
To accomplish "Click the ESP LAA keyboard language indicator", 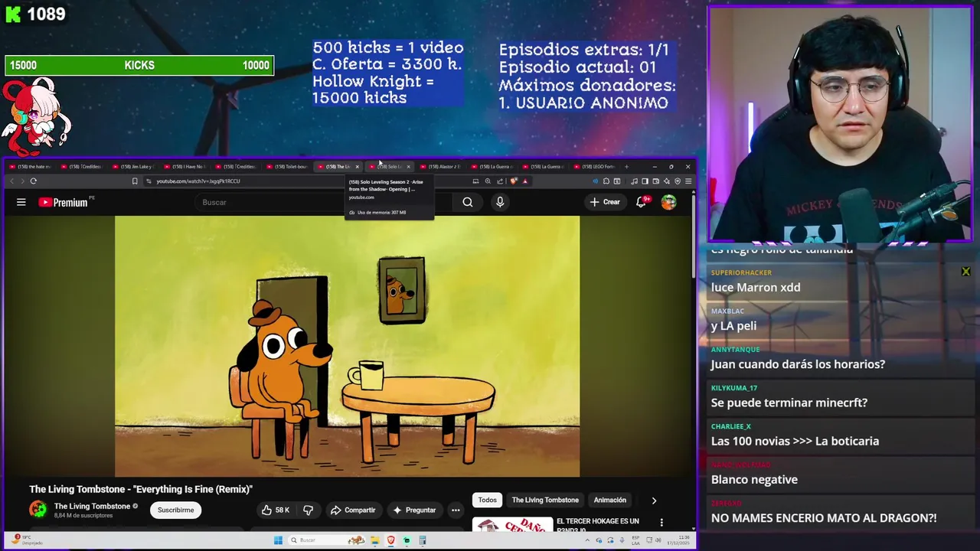I will tap(635, 540).
